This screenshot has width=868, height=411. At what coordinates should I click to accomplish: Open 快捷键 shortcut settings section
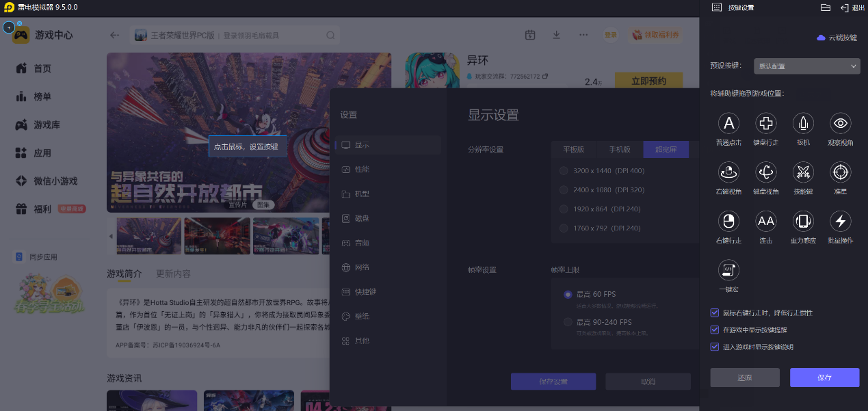[389, 291]
